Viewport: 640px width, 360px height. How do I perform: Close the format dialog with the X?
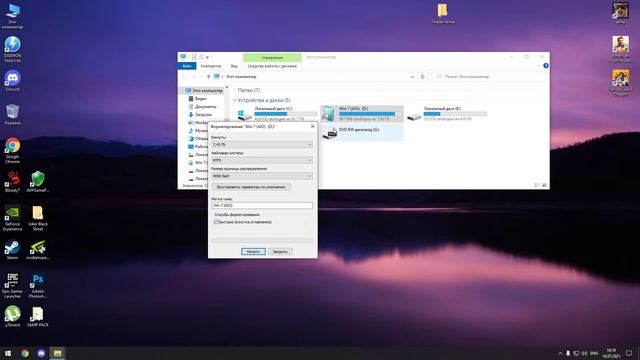click(x=313, y=127)
